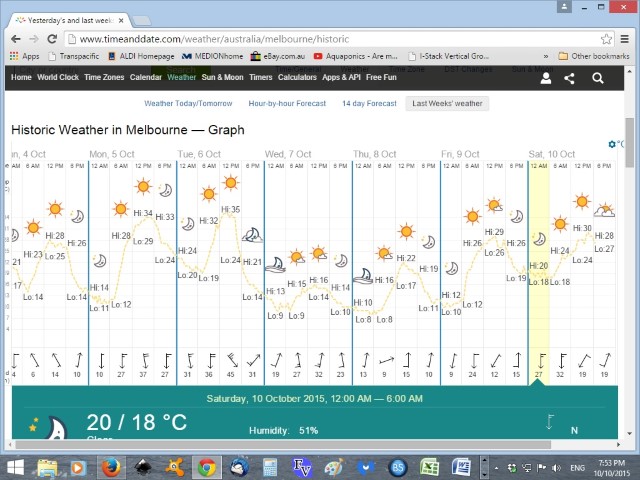Click the Lo:8 label on Thursday 12 AM
The height and width of the screenshot is (480, 640).
(363, 319)
